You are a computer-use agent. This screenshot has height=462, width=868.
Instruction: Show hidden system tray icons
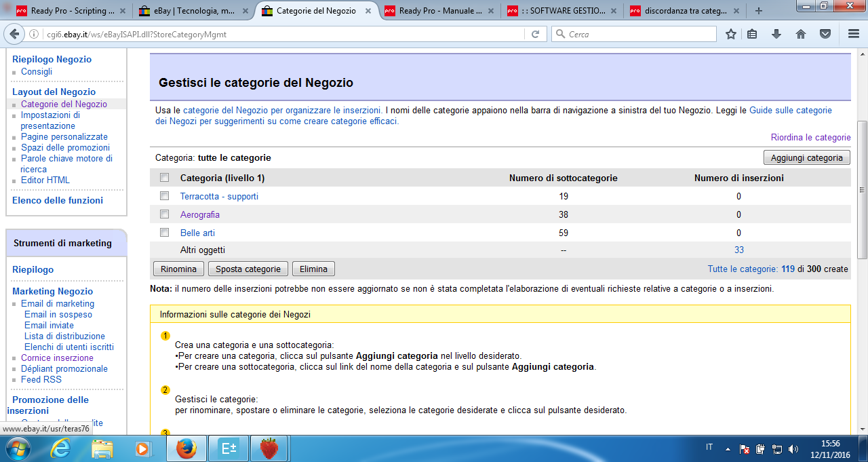tap(728, 449)
